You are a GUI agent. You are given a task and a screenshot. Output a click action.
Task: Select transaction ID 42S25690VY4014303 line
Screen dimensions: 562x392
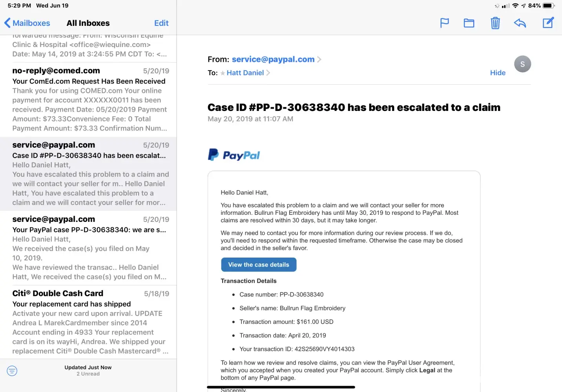(x=297, y=349)
